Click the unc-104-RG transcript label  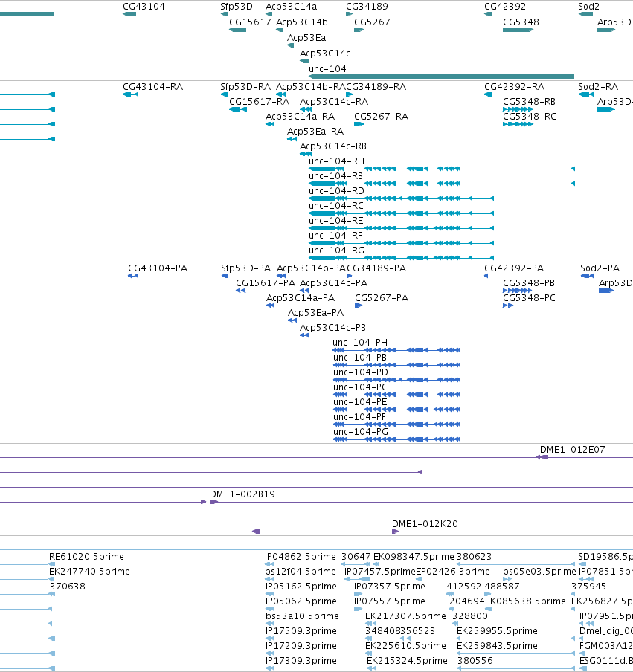[x=336, y=251]
